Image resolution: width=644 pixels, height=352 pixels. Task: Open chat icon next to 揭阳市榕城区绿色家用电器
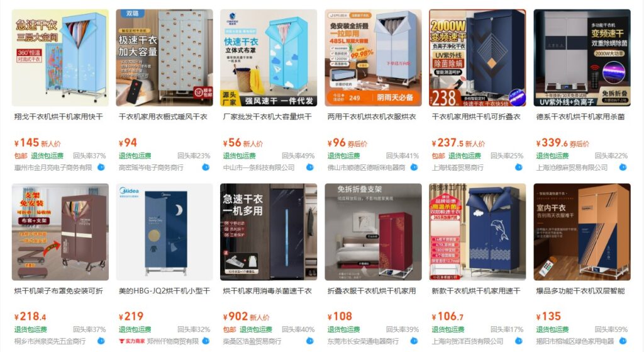pyautogui.click(x=623, y=341)
